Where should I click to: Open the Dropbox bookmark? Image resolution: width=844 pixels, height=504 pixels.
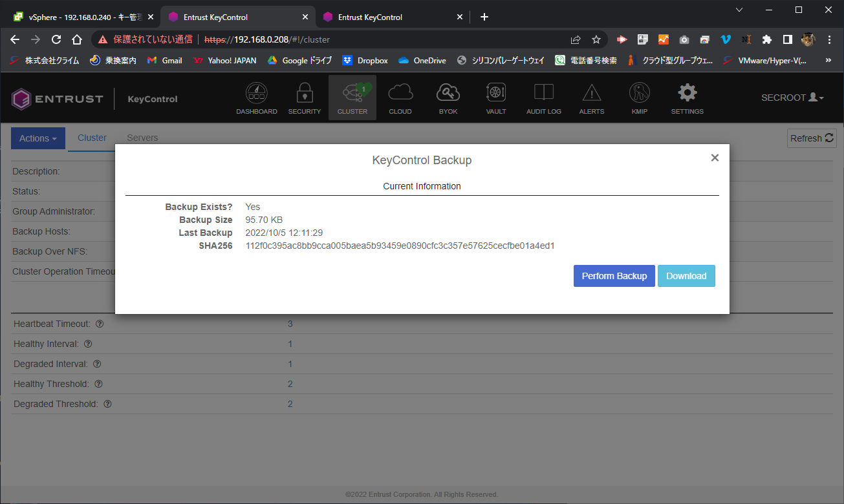365,60
